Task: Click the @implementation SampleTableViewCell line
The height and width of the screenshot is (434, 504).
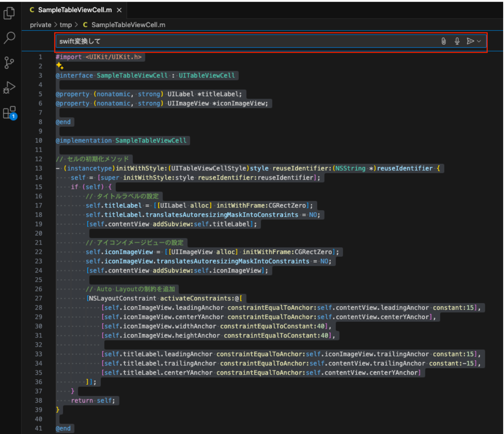Action: (121, 140)
